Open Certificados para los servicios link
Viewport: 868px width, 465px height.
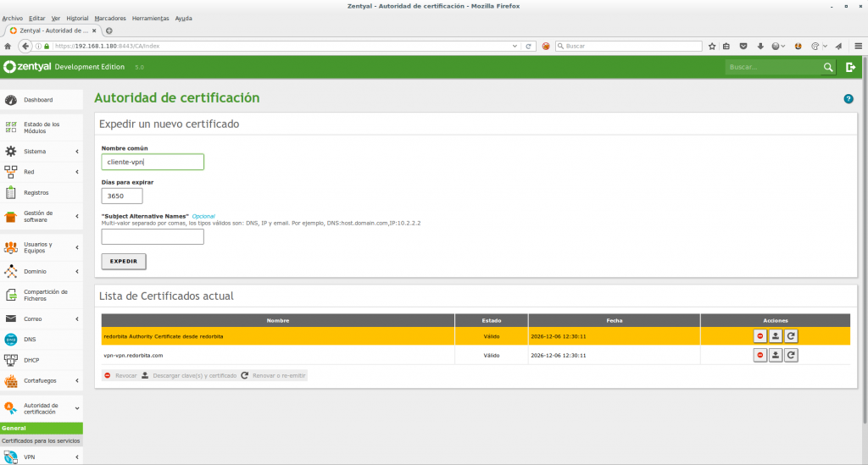pos(41,441)
